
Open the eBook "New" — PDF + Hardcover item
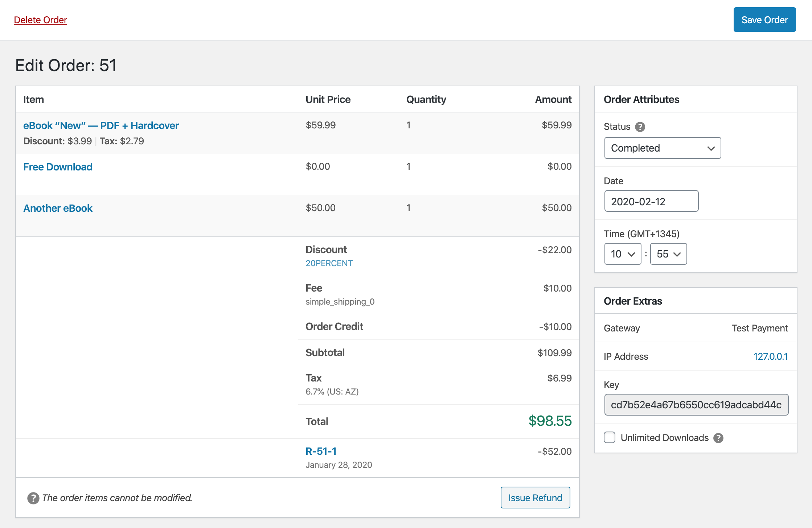[101, 125]
